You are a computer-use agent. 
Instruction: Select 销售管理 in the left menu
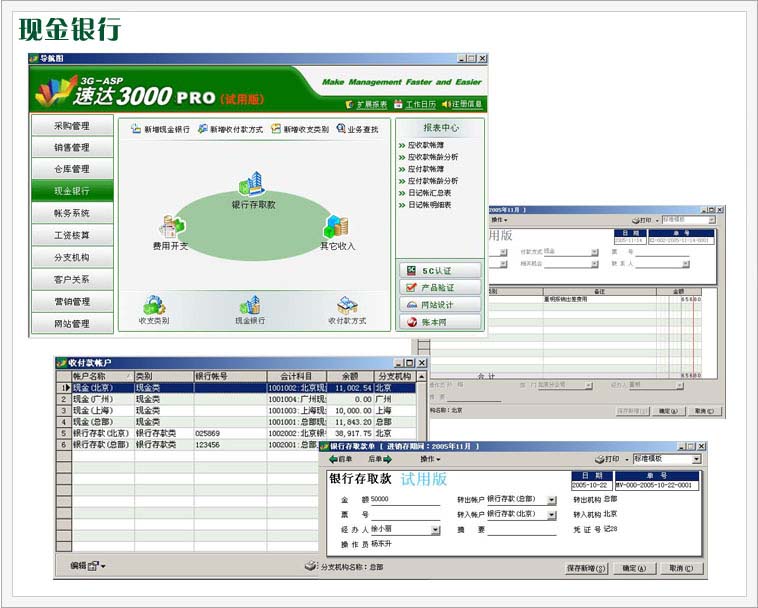72,147
